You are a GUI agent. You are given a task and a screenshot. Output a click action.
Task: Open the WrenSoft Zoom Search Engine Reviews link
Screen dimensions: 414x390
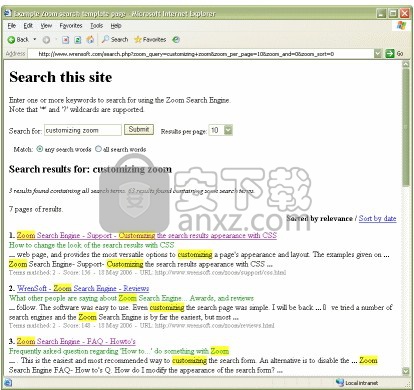pyautogui.click(x=83, y=288)
